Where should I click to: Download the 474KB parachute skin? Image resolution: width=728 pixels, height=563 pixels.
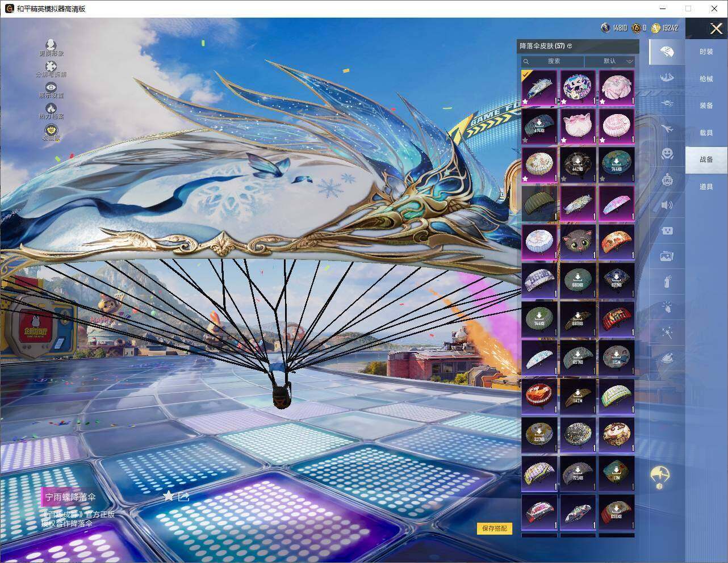(539, 126)
